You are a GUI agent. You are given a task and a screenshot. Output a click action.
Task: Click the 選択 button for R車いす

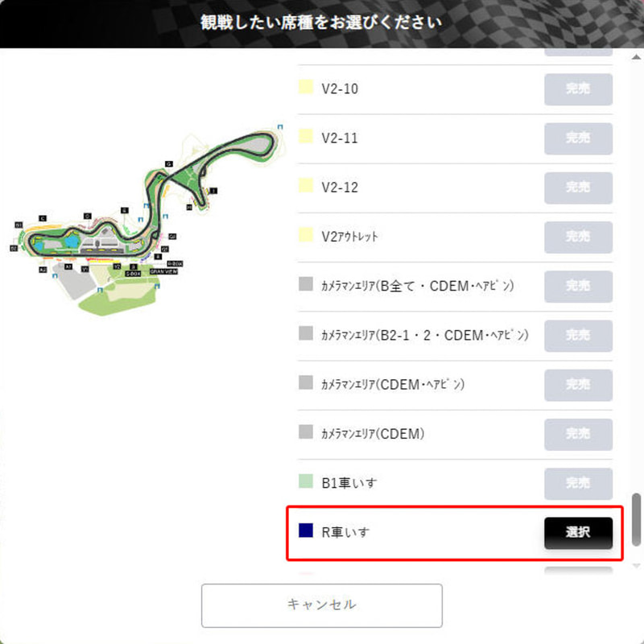(x=578, y=533)
